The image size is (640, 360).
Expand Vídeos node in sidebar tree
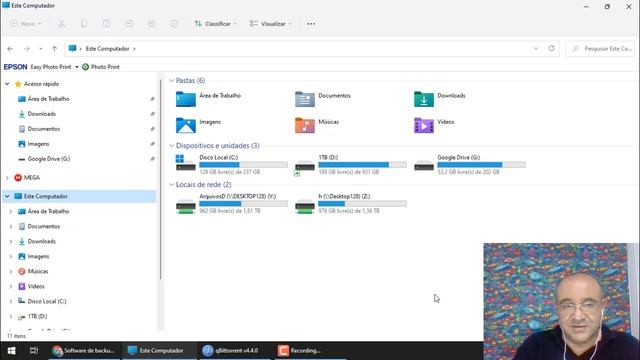[11, 287]
